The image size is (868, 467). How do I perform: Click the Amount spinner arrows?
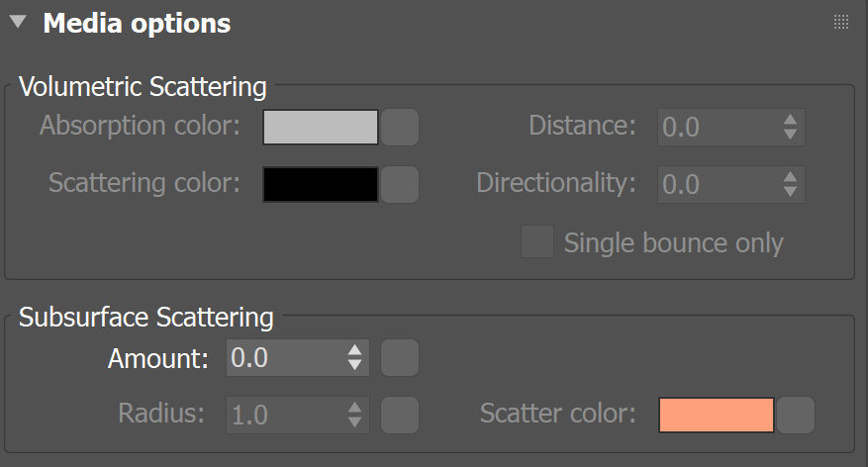pyautogui.click(x=355, y=358)
